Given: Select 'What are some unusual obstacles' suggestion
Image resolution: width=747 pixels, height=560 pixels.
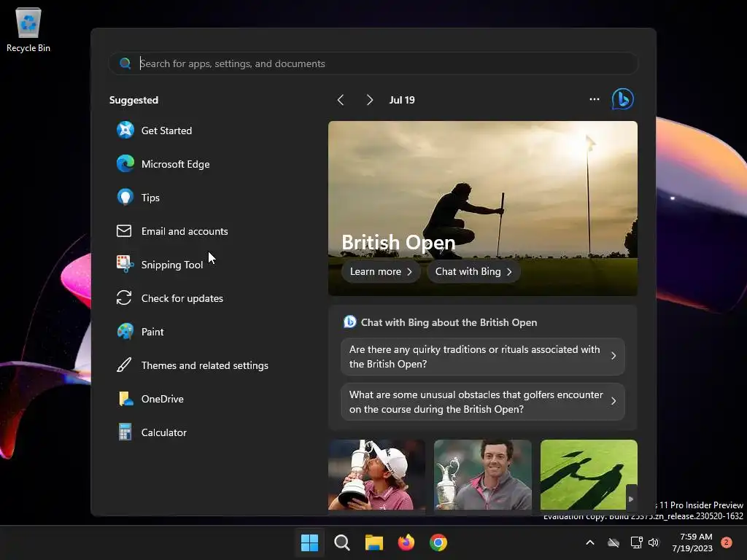Looking at the screenshot, I should [483, 402].
